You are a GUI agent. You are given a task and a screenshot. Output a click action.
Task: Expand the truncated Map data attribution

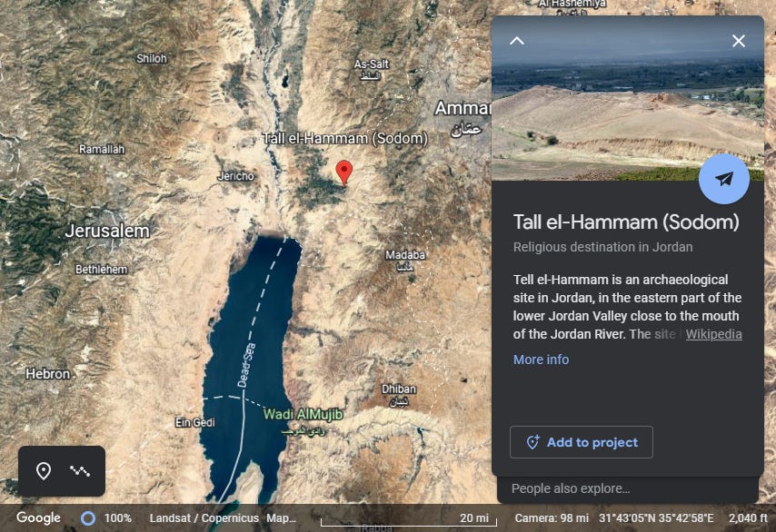(281, 518)
